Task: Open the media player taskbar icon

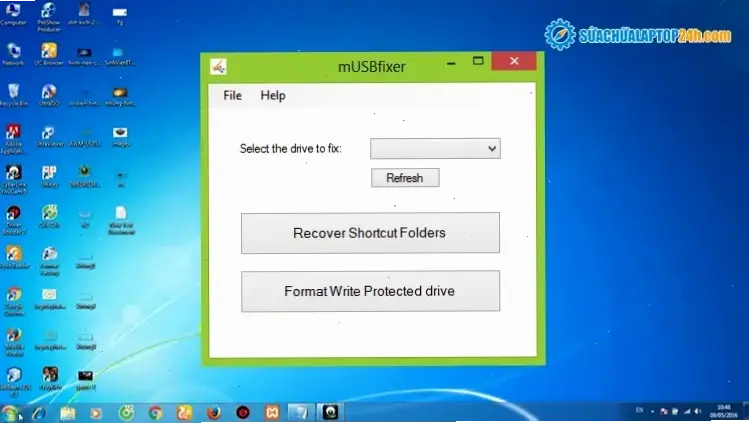Action: pos(96,413)
